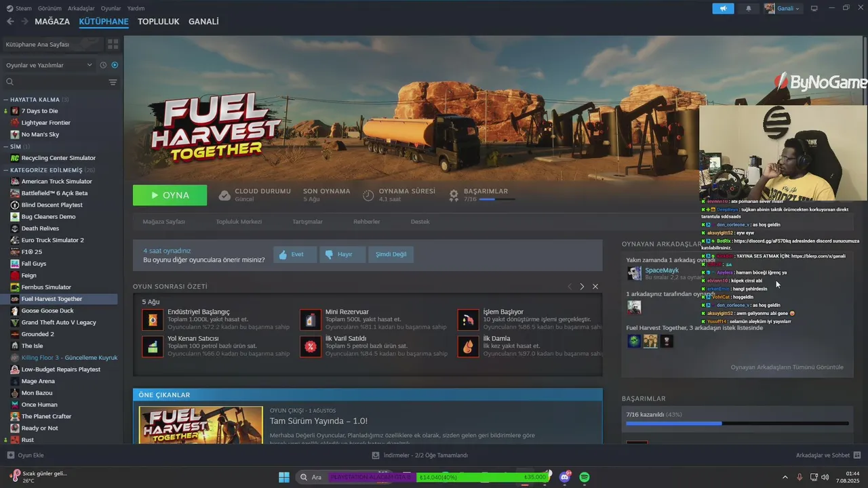Viewport: 868px width, 488px height.
Task: Open the Oyunlar menu
Action: [x=111, y=8]
